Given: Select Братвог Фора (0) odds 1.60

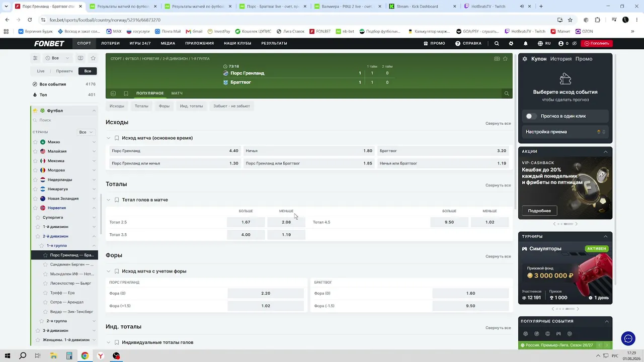Looking at the screenshot, I should [470, 293].
